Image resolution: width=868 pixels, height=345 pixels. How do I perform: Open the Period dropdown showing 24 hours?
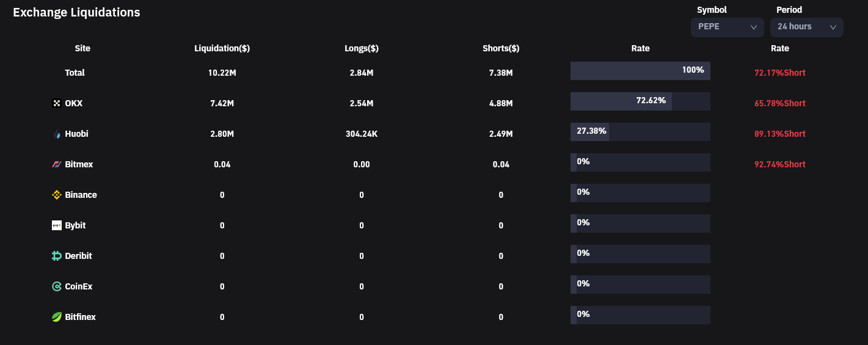pyautogui.click(x=806, y=27)
